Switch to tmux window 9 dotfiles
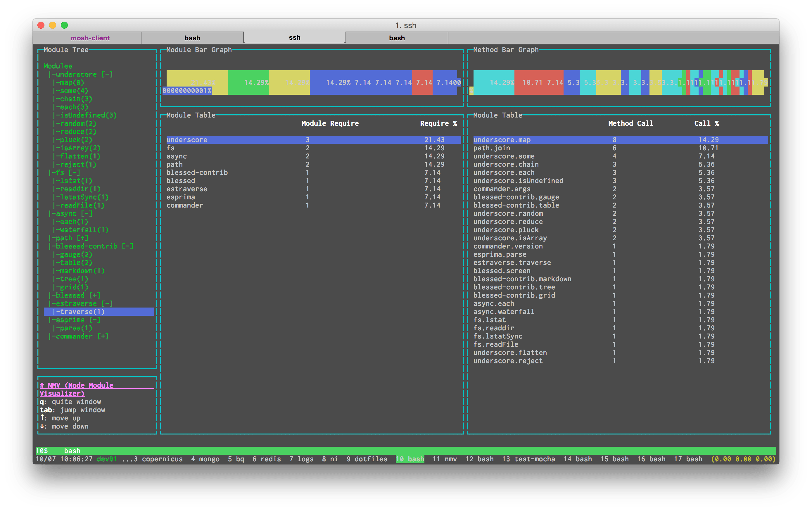 (367, 459)
